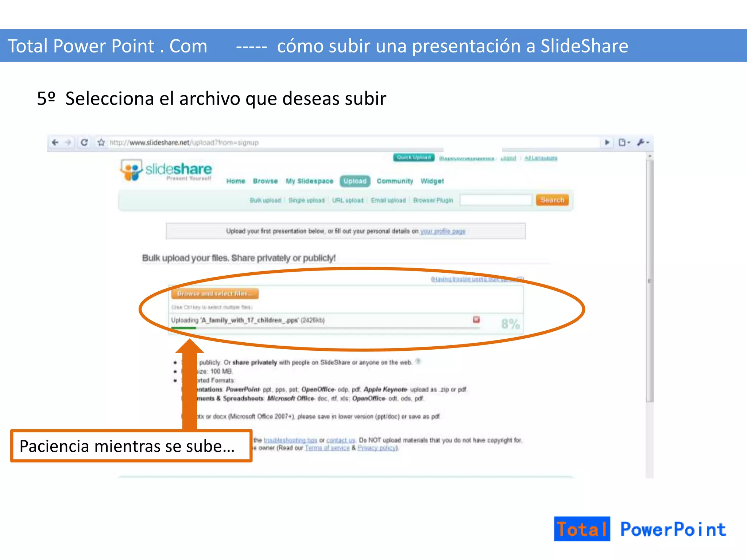Choose Bulk upload option
747x560 pixels.
click(x=265, y=200)
